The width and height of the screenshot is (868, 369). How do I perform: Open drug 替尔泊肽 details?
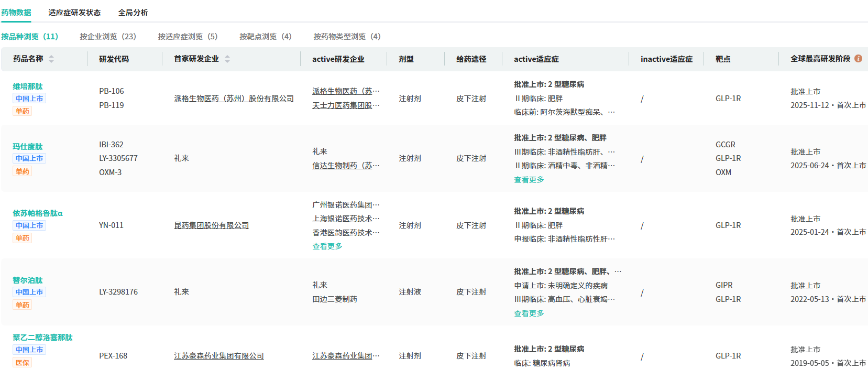tap(28, 280)
